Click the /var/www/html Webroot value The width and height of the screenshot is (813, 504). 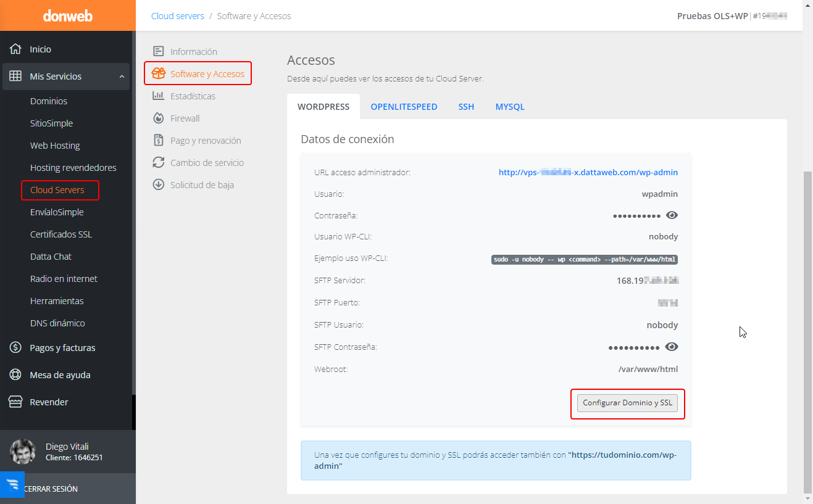click(648, 370)
